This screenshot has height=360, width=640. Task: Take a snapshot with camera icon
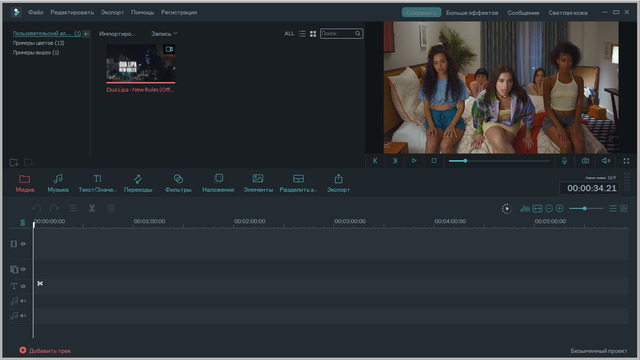tap(585, 161)
